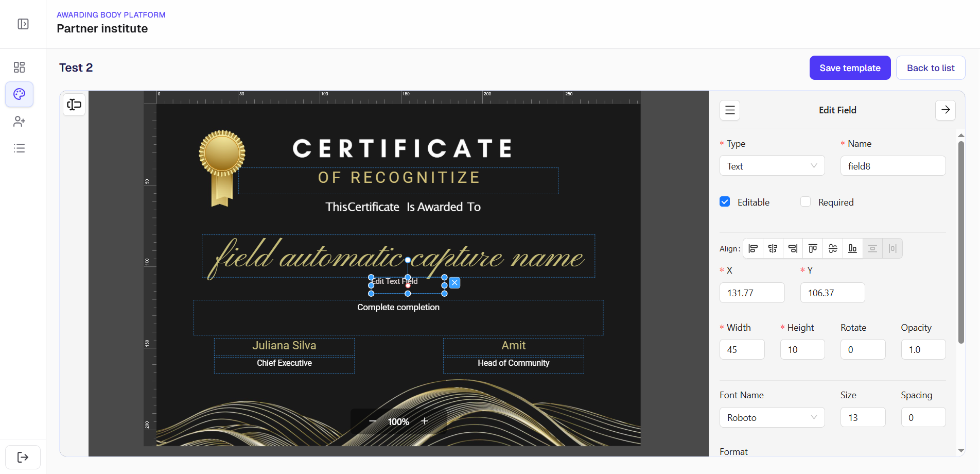Click the logout icon

click(x=23, y=457)
